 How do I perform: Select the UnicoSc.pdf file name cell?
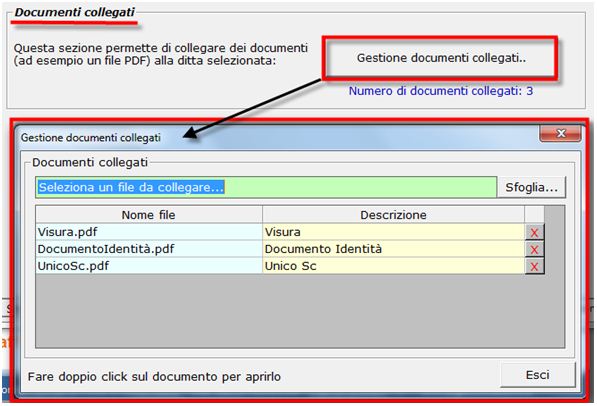click(149, 266)
